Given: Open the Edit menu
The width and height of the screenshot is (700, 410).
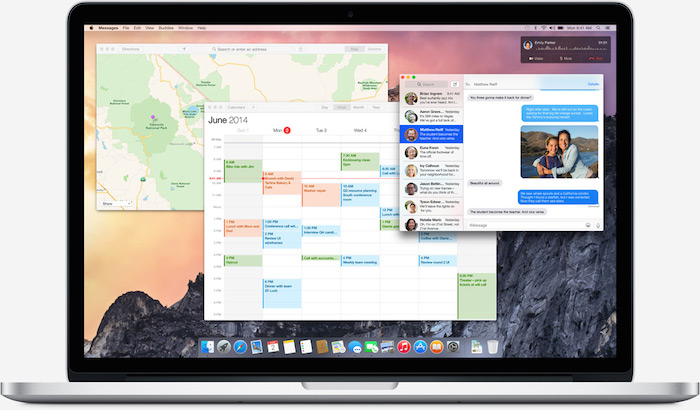Looking at the screenshot, I should [x=137, y=28].
